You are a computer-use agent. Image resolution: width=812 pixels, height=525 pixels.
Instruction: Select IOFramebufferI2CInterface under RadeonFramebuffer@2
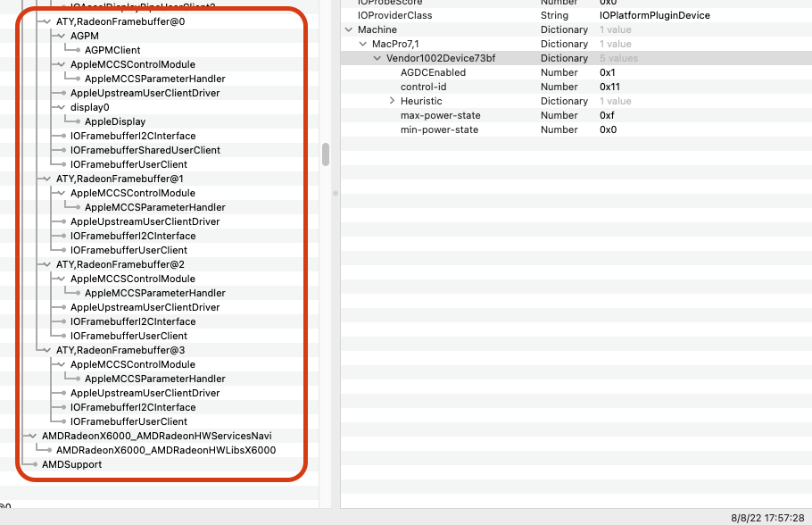133,321
